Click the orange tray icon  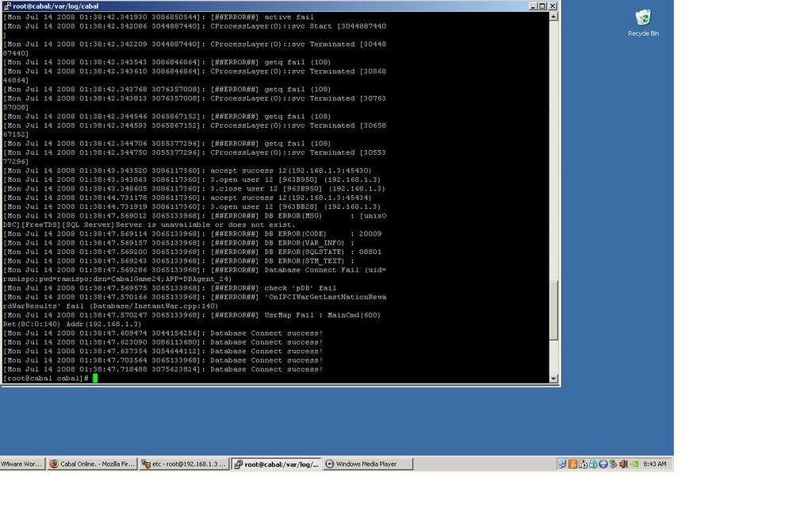(573, 464)
